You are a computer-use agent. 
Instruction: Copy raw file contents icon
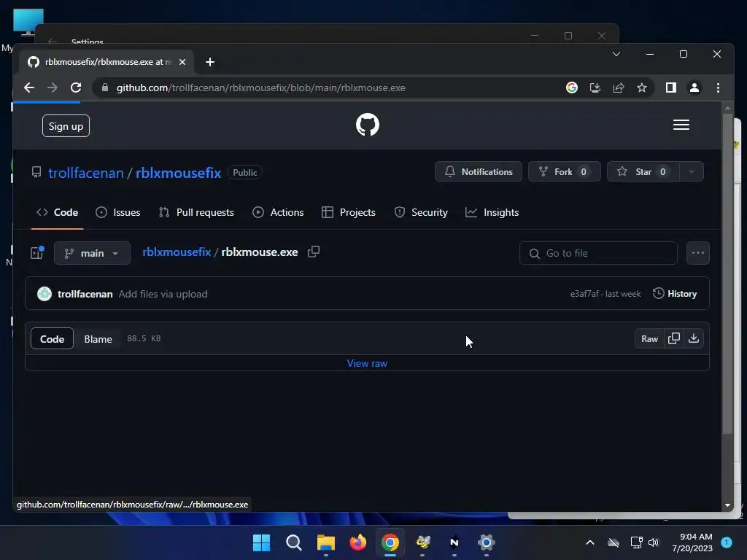pos(673,338)
